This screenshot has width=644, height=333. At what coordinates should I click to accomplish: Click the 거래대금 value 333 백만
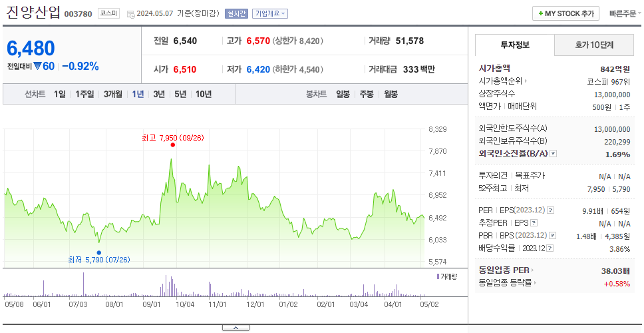419,69
